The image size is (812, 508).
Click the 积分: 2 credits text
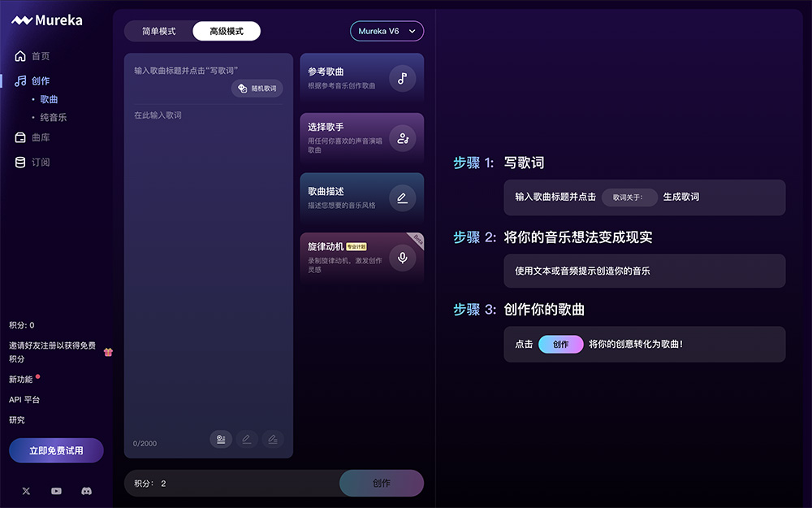(x=150, y=484)
